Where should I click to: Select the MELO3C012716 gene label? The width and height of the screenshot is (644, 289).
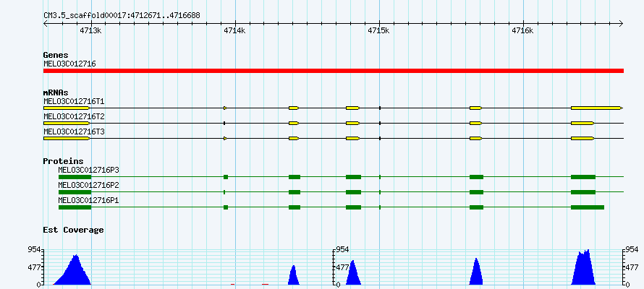coord(69,64)
